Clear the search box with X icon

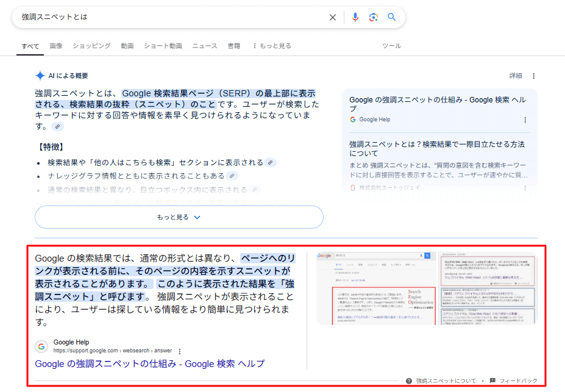tap(333, 17)
